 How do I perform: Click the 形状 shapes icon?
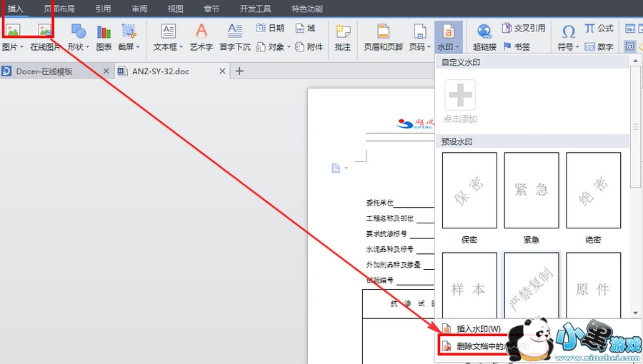[x=78, y=31]
